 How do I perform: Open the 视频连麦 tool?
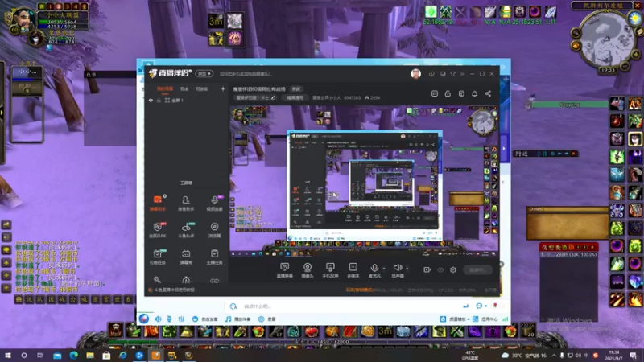click(214, 203)
